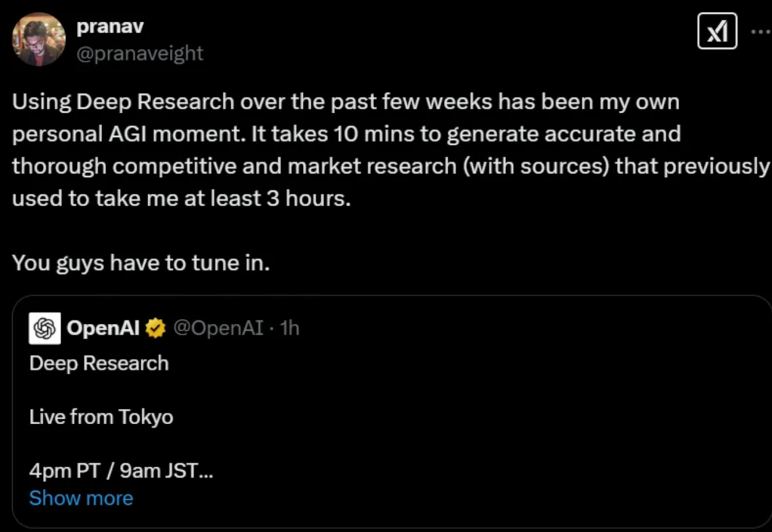Screen dimensions: 772x532
Task: Click 'You guys have to tune in.' text
Action: pos(141,263)
